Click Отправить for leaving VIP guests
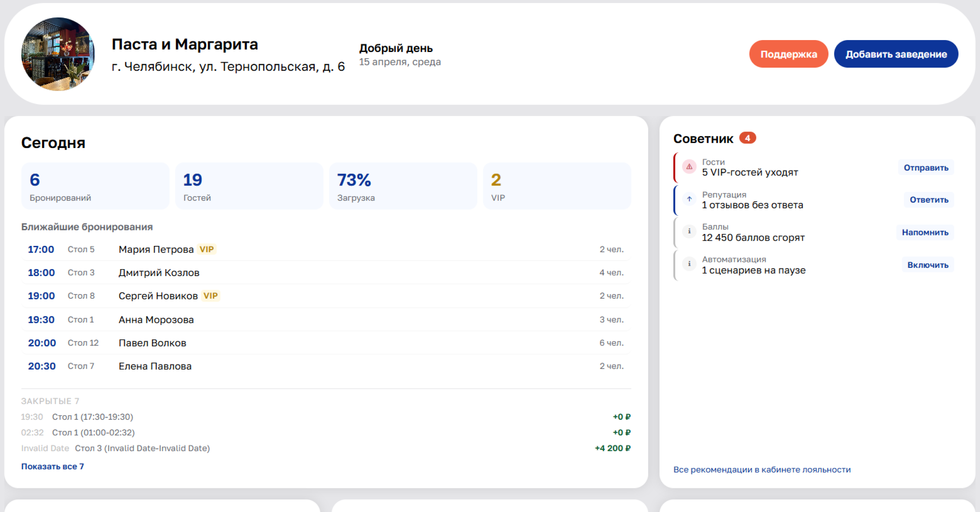This screenshot has width=980, height=512. point(926,167)
